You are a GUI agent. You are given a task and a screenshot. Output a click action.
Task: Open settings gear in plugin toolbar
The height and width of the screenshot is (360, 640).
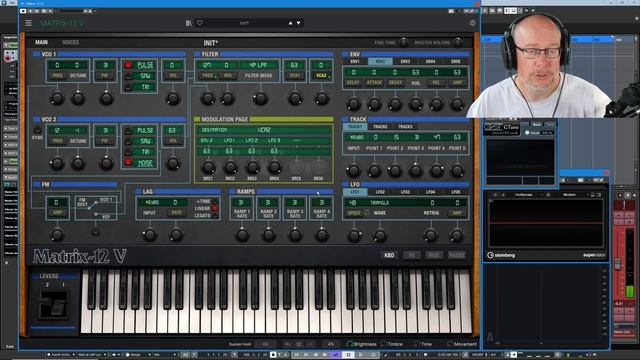click(x=472, y=23)
